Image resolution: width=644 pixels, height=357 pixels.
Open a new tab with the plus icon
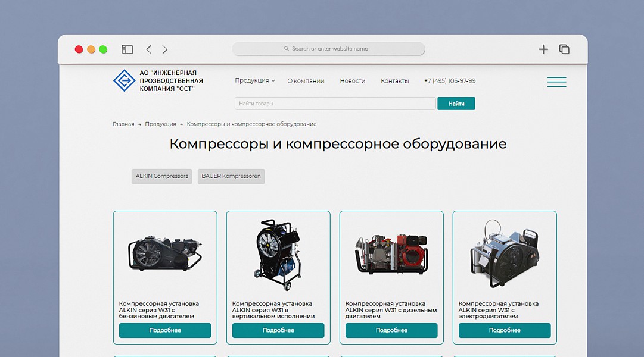tap(543, 49)
